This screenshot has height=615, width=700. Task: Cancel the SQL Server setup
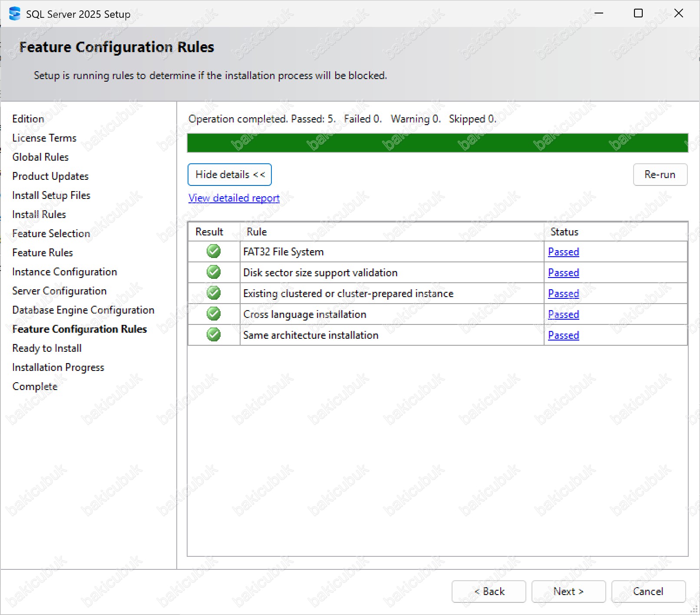[648, 592]
